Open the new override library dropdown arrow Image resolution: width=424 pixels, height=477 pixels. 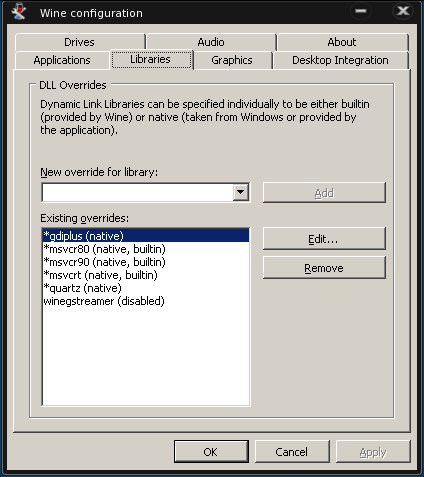click(241, 192)
